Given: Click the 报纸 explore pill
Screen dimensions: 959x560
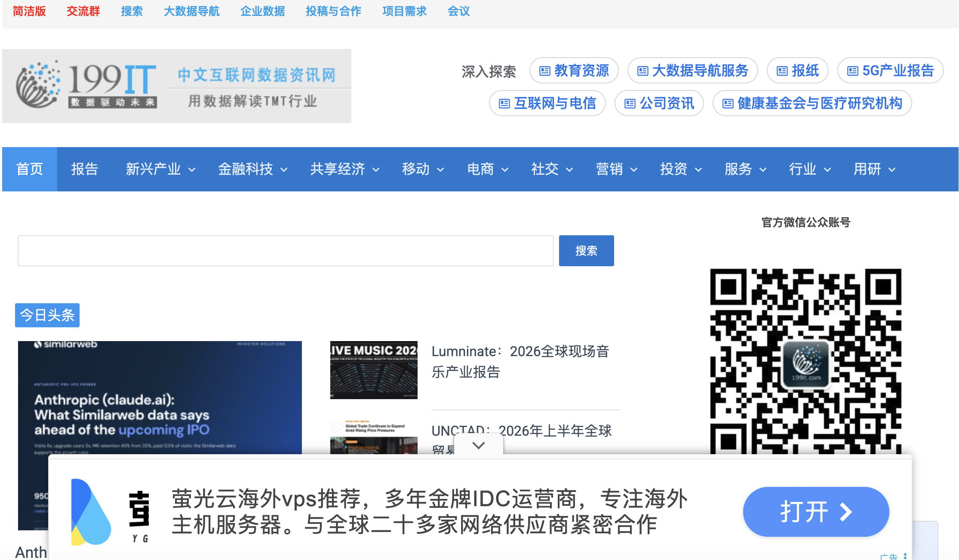Looking at the screenshot, I should 798,71.
